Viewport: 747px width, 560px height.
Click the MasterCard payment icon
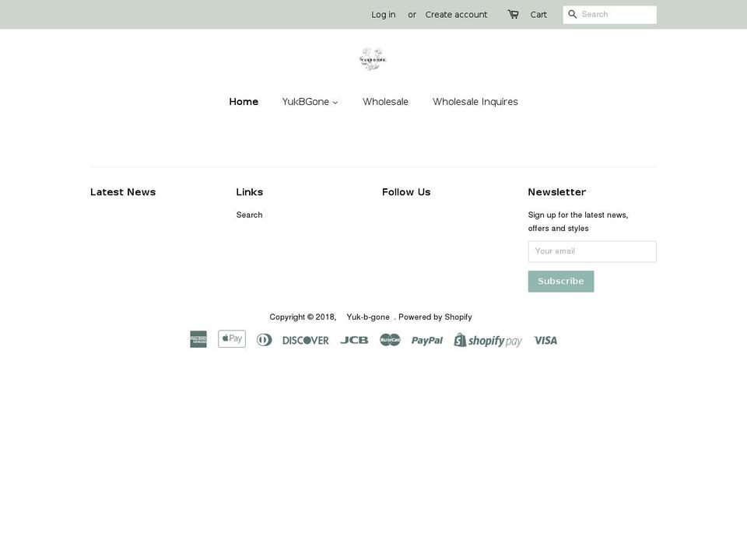coord(390,340)
